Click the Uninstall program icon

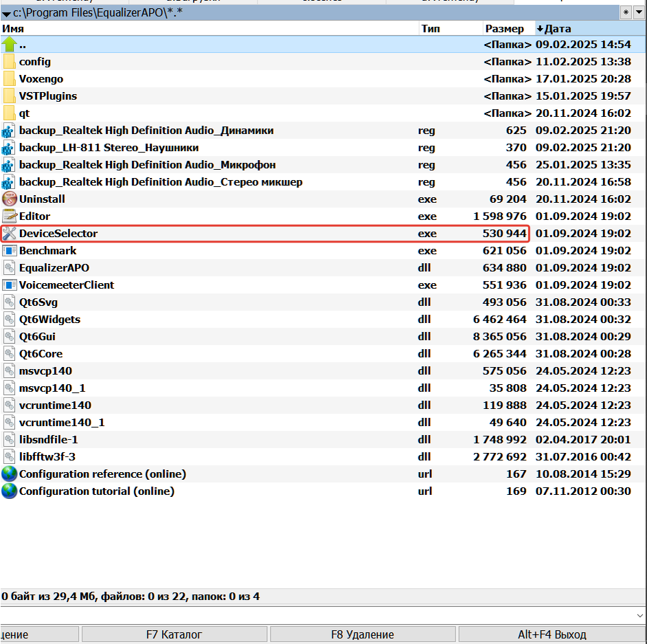pyautogui.click(x=9, y=199)
